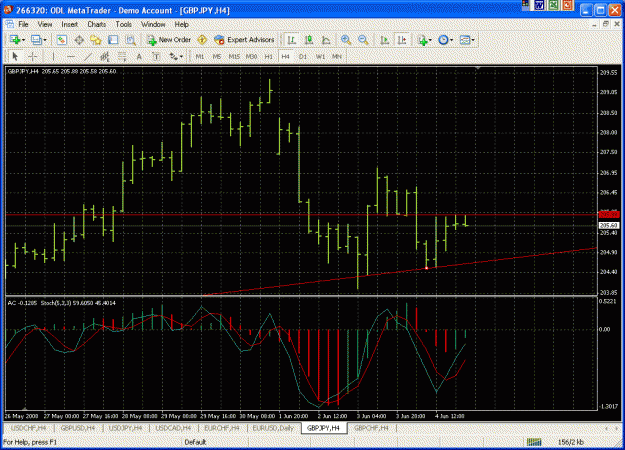Switch to the USDCHF,H4 chart tab

coord(28,428)
